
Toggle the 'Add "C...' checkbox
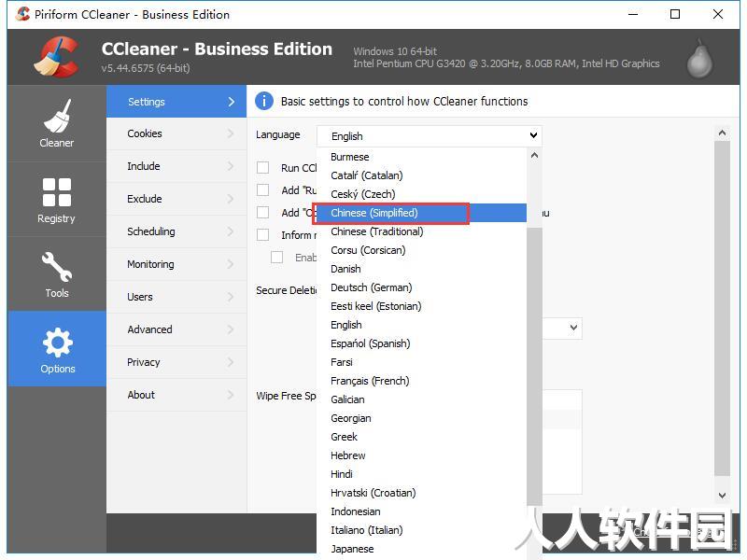(262, 213)
